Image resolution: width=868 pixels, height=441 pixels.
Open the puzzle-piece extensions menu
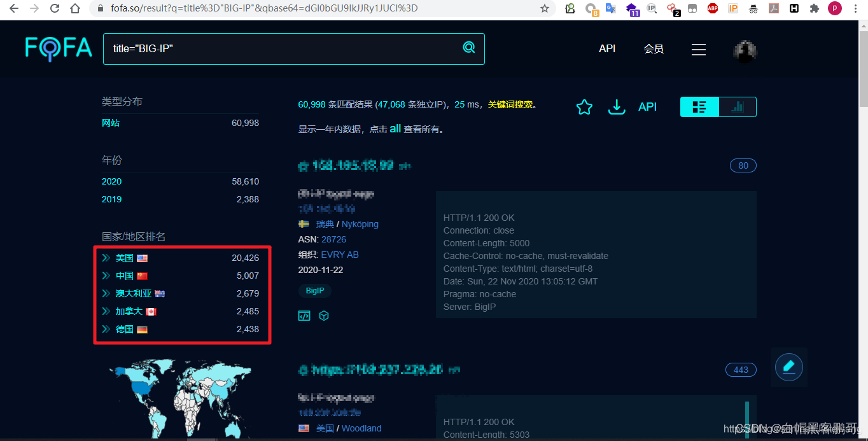(814, 8)
